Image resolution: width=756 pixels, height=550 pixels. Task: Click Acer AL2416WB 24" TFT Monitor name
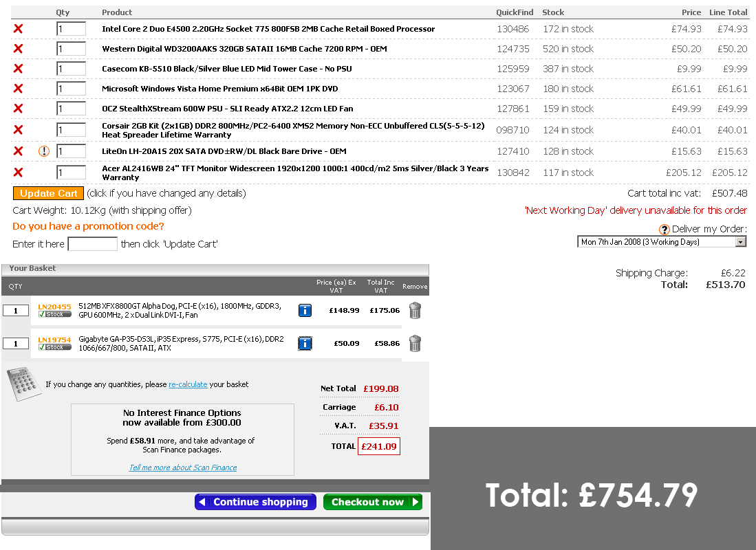coord(295,173)
